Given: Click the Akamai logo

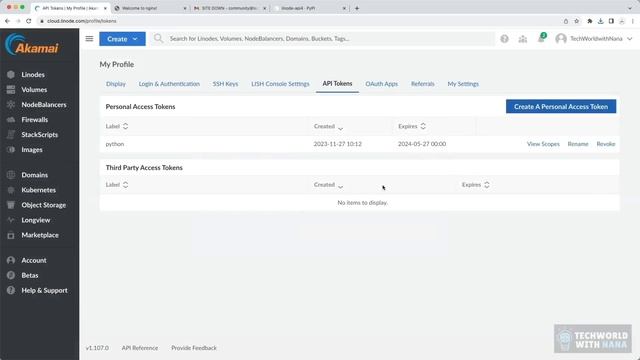Looking at the screenshot, I should click(32, 44).
